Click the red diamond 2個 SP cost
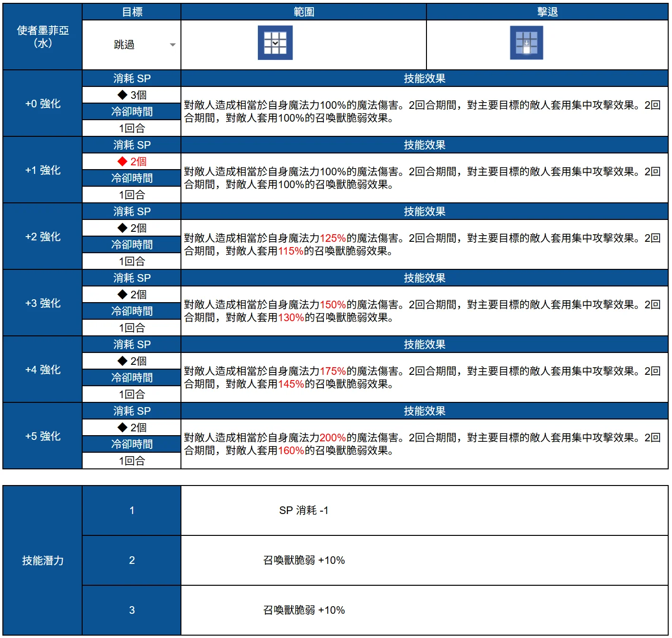 click(132, 162)
